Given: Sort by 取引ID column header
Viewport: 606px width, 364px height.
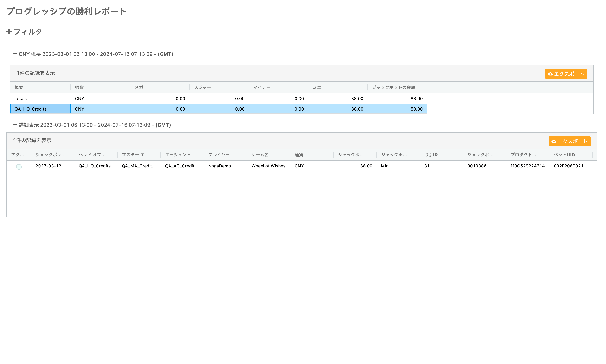Looking at the screenshot, I should [x=431, y=155].
